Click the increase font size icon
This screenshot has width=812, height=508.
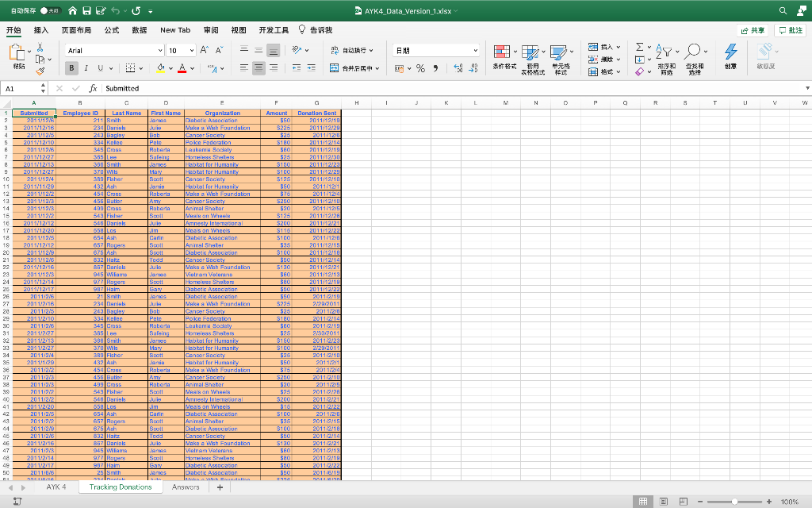coord(203,48)
